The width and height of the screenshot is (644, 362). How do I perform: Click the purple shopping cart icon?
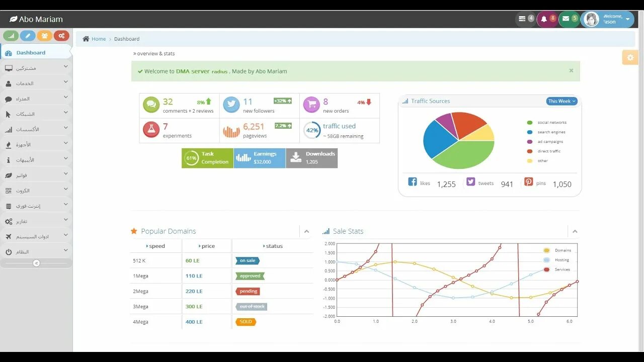point(311,105)
